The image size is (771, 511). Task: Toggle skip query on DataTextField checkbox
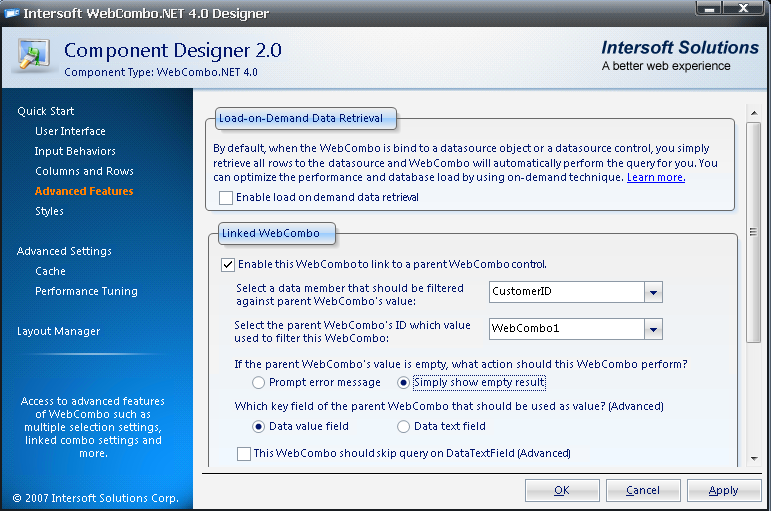click(244, 454)
